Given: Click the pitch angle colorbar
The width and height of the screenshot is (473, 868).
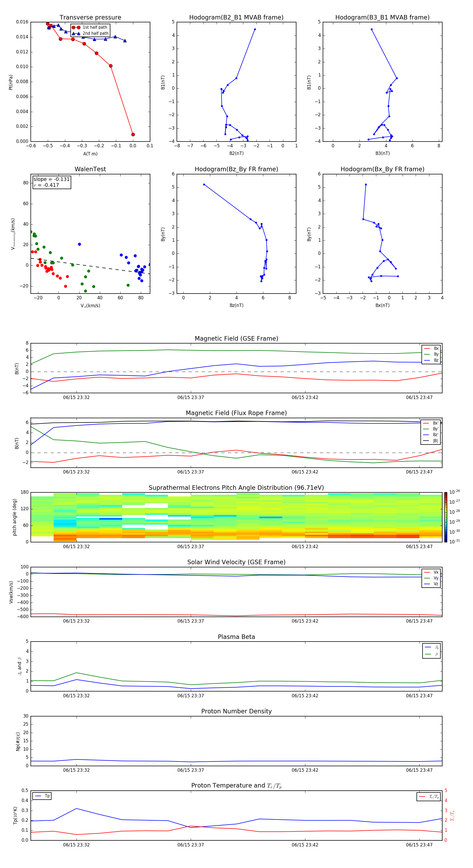Looking at the screenshot, I should (x=446, y=517).
